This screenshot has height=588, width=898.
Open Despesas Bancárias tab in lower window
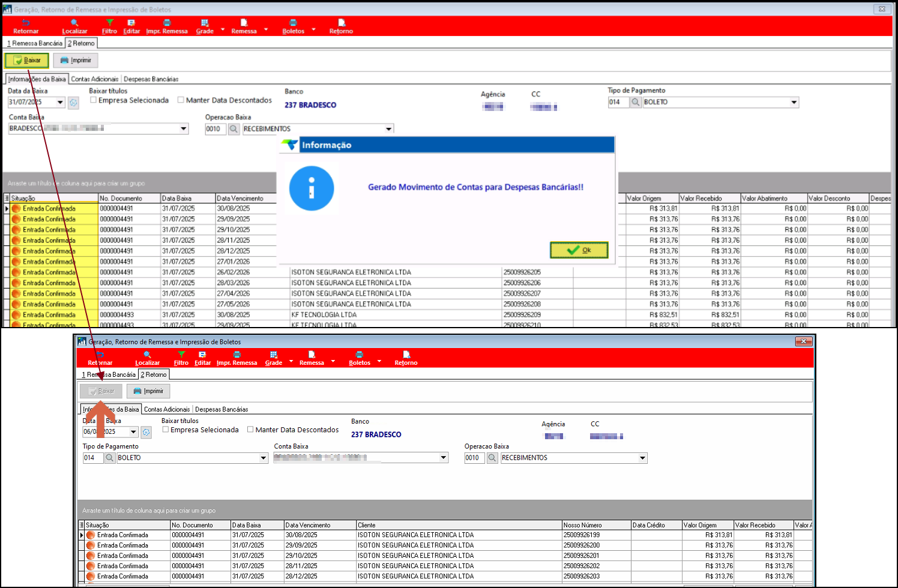point(221,409)
